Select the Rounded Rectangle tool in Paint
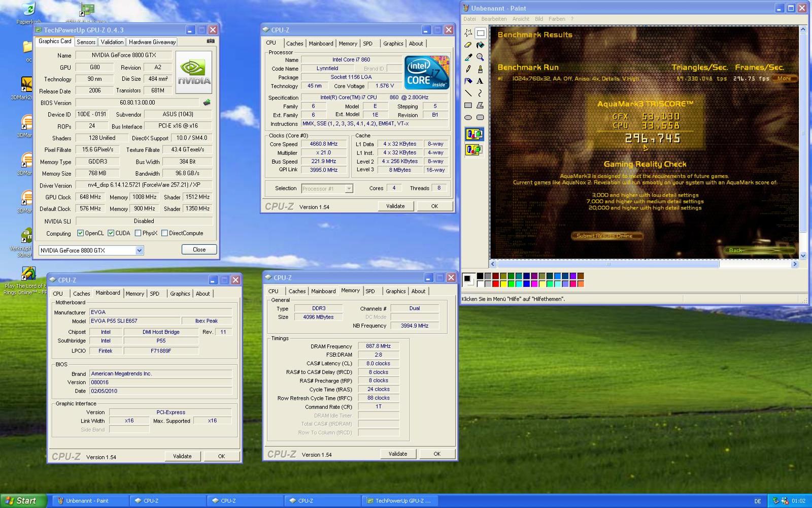The height and width of the screenshot is (508, 812). click(480, 117)
